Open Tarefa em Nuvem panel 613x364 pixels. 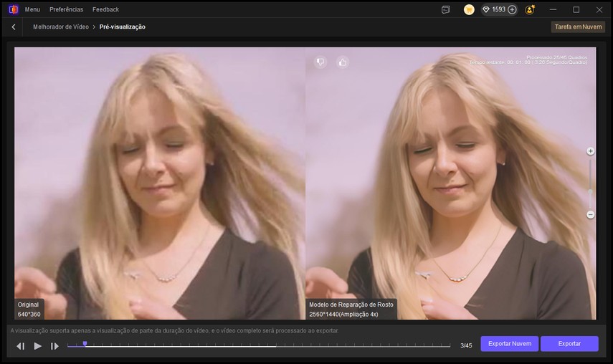pos(577,27)
